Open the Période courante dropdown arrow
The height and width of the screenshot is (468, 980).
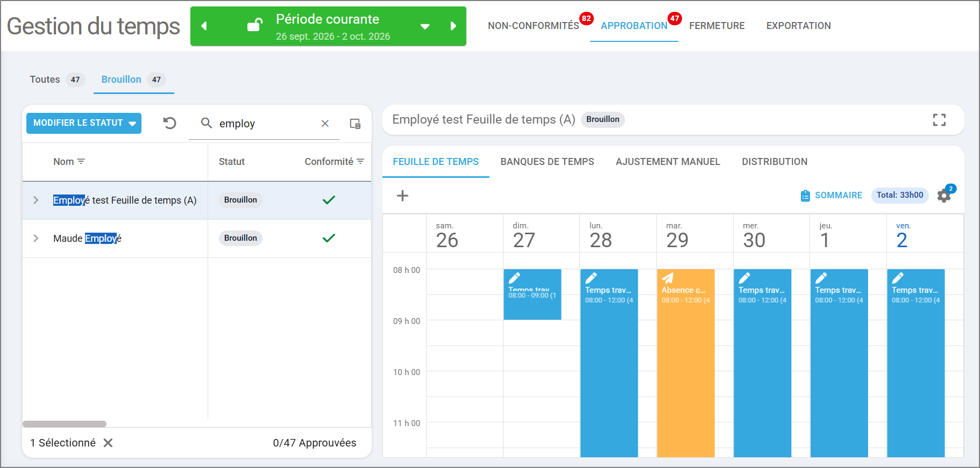coord(425,26)
